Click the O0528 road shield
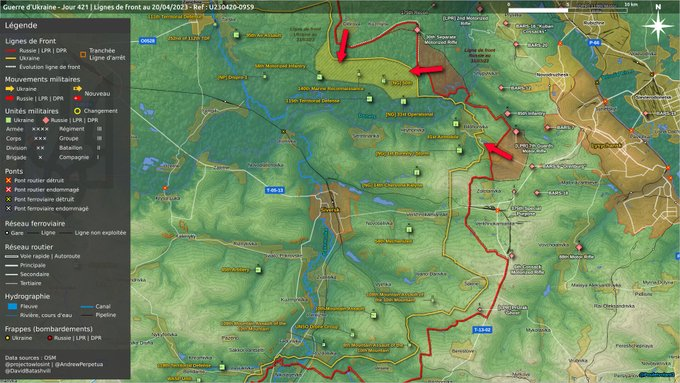This screenshot has width=680, height=383. [147, 41]
